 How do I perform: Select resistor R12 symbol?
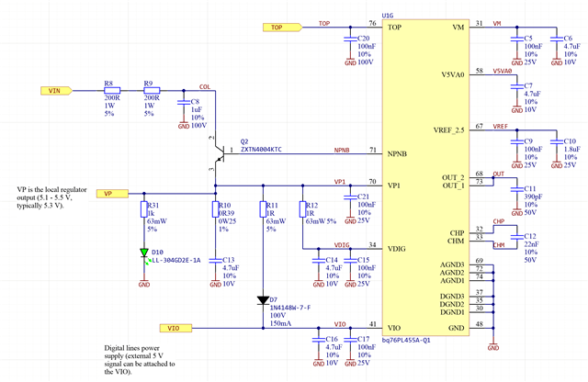click(x=302, y=209)
